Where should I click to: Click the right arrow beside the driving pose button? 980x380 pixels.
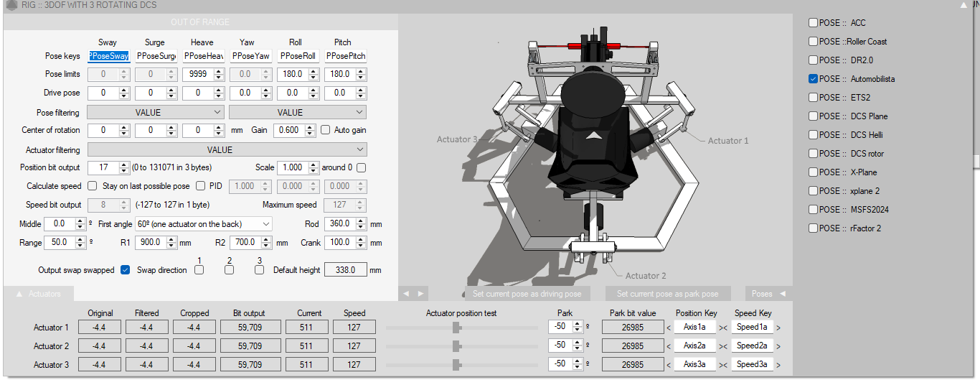click(420, 294)
